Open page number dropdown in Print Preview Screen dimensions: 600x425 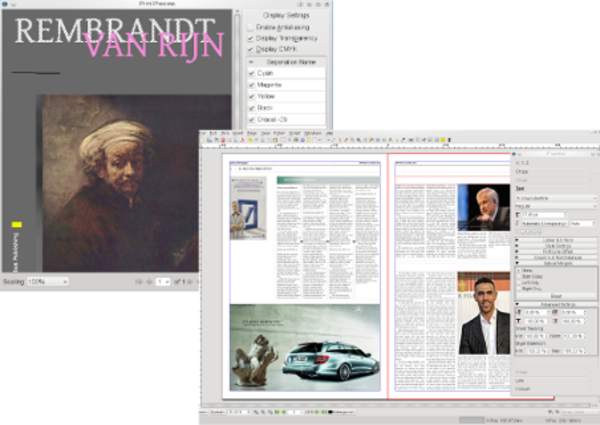click(163, 282)
